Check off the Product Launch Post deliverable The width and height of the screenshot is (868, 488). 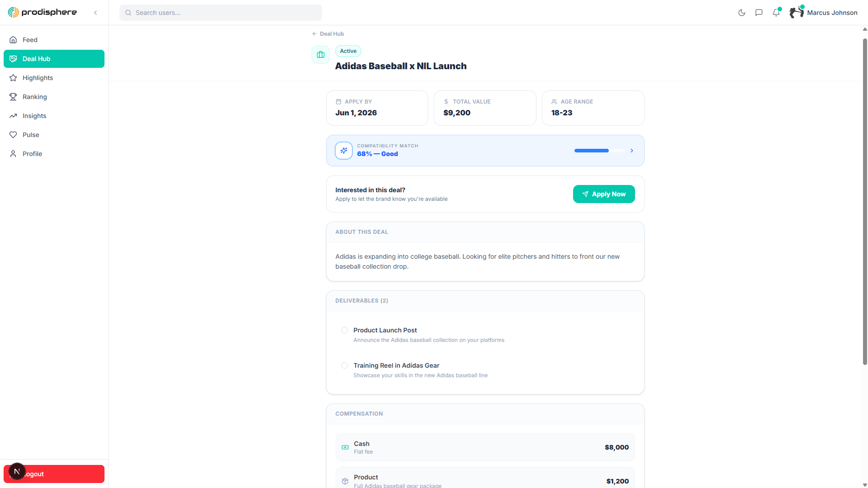(345, 330)
